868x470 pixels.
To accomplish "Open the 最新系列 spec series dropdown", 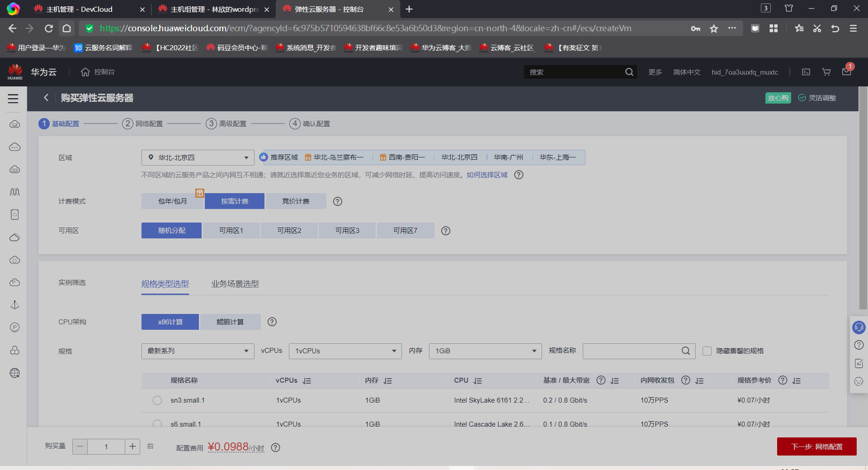I will point(198,351).
